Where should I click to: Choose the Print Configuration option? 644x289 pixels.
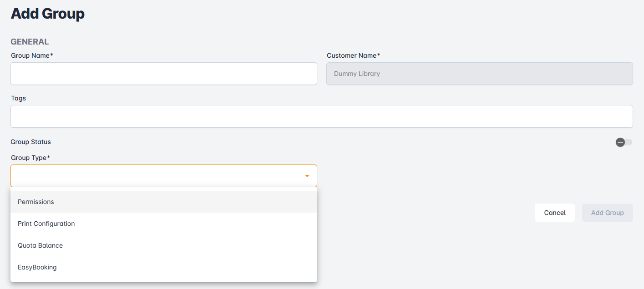46,224
